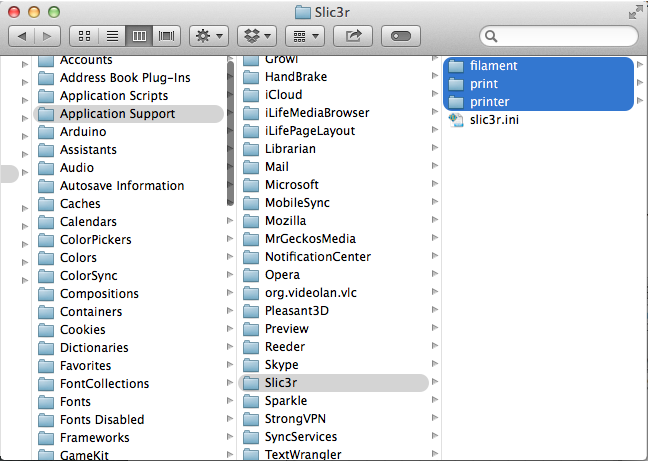This screenshot has width=648, height=461.
Task: Expand the Fonts folder arrow
Action: pos(230,401)
